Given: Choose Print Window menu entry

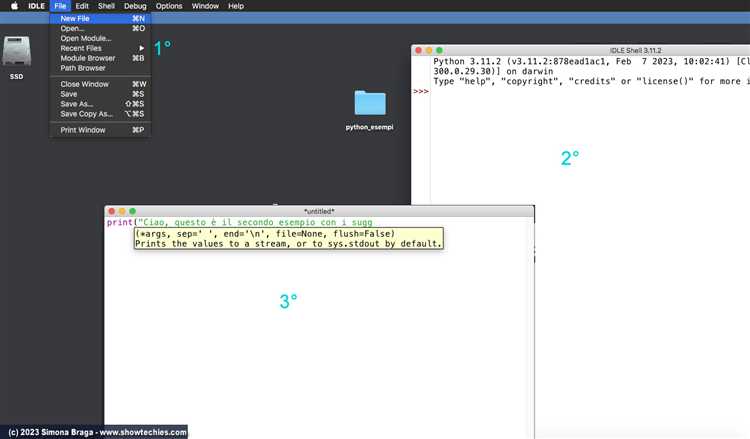Looking at the screenshot, I should click(x=100, y=130).
